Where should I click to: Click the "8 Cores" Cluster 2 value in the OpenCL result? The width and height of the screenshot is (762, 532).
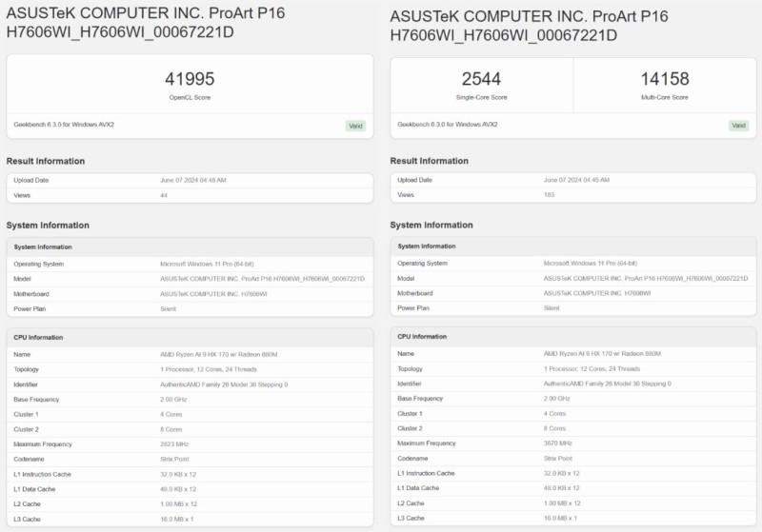click(171, 428)
